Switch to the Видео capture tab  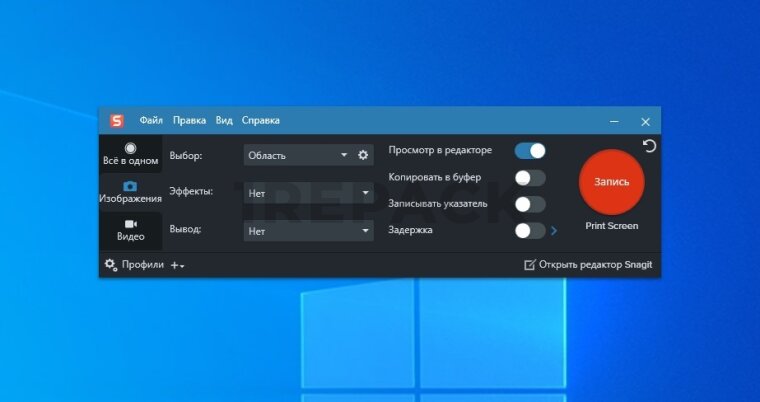pos(130,230)
